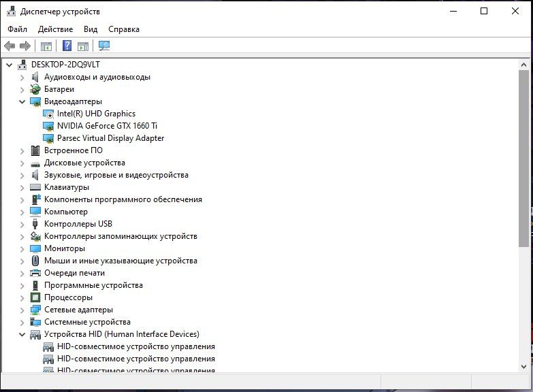Click the Device Manager title bar icon
The height and width of the screenshot is (392, 533).
(11, 11)
